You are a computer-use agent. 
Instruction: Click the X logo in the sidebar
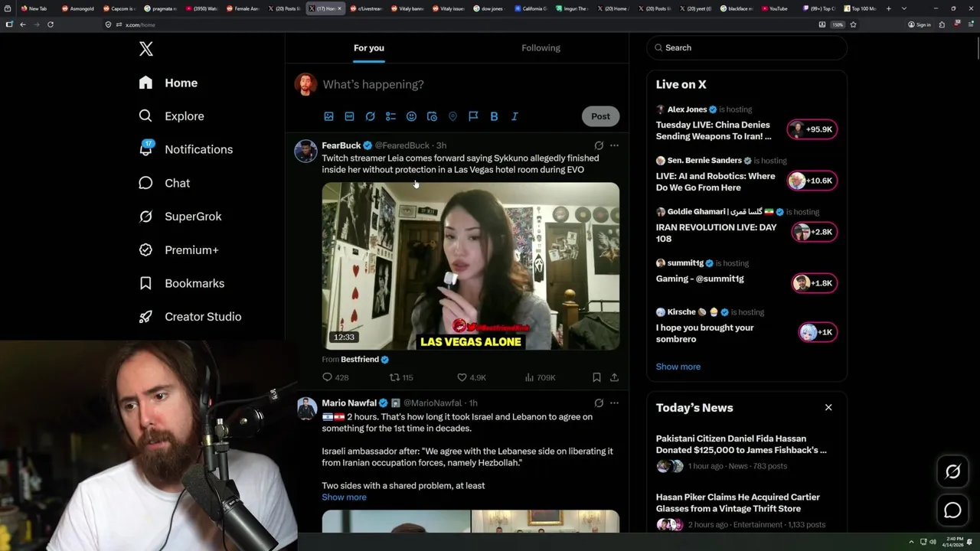[x=146, y=49]
